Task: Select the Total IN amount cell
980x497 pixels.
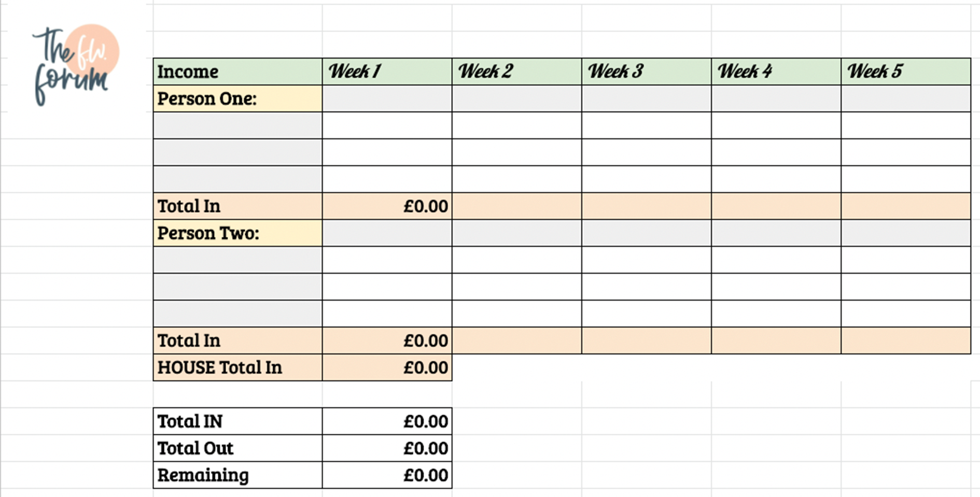Action: point(387,421)
